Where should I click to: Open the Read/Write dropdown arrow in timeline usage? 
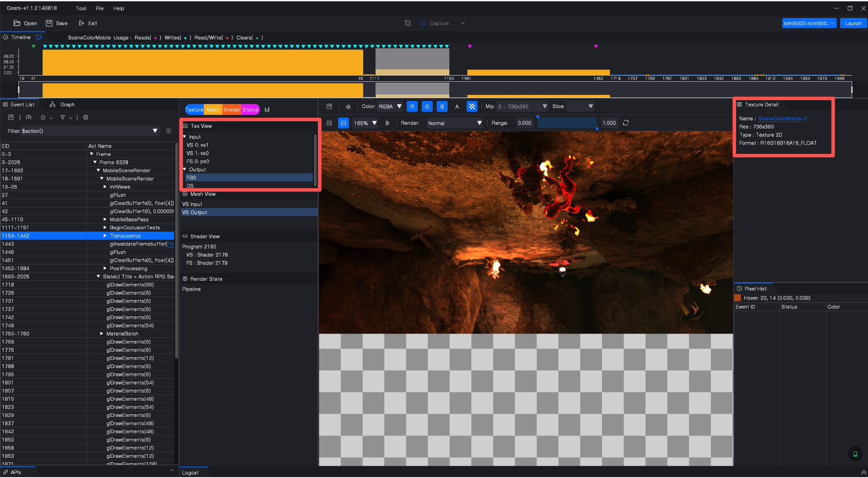[227, 38]
